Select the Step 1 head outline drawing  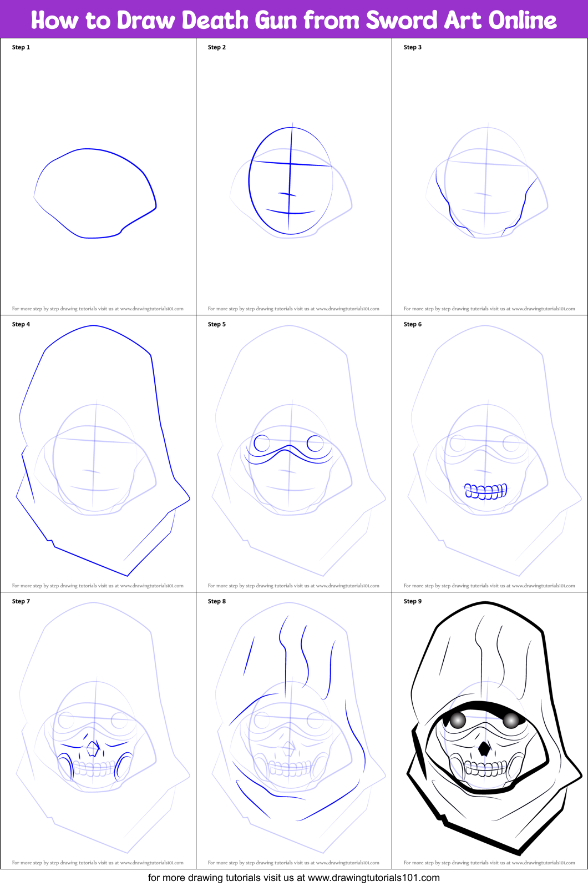[95, 193]
